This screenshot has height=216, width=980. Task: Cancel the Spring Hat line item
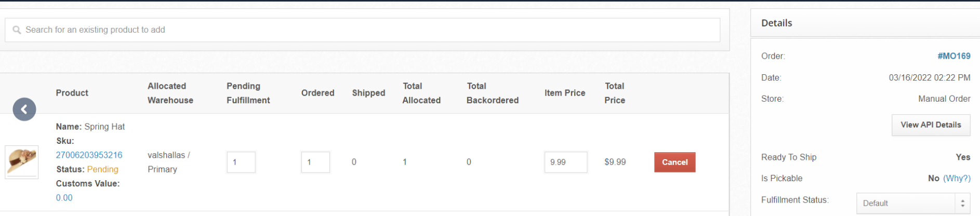pyautogui.click(x=675, y=162)
